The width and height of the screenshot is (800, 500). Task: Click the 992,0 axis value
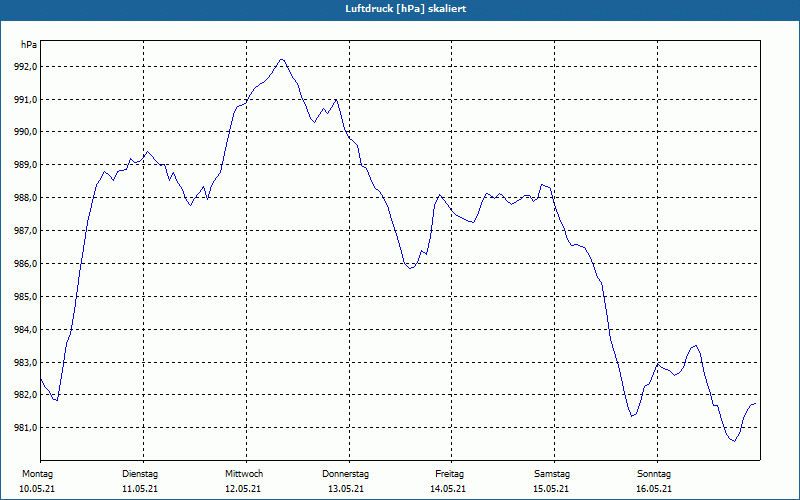coord(25,67)
